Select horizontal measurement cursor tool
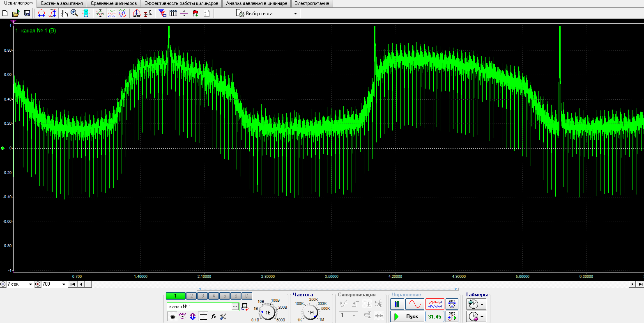Image resolution: width=644 pixels, height=323 pixels. pos(41,13)
